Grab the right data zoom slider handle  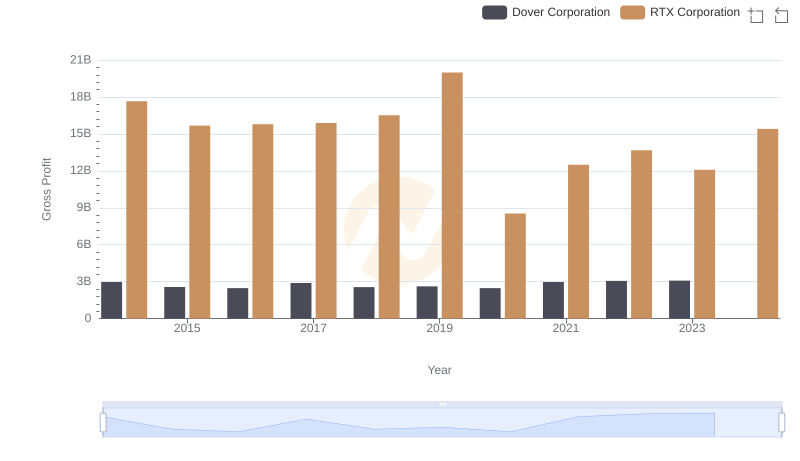tap(782, 423)
